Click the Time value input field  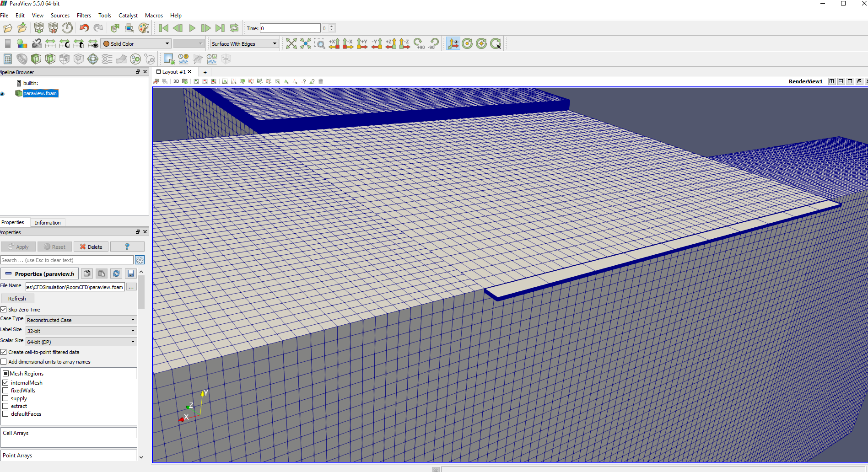pos(290,28)
